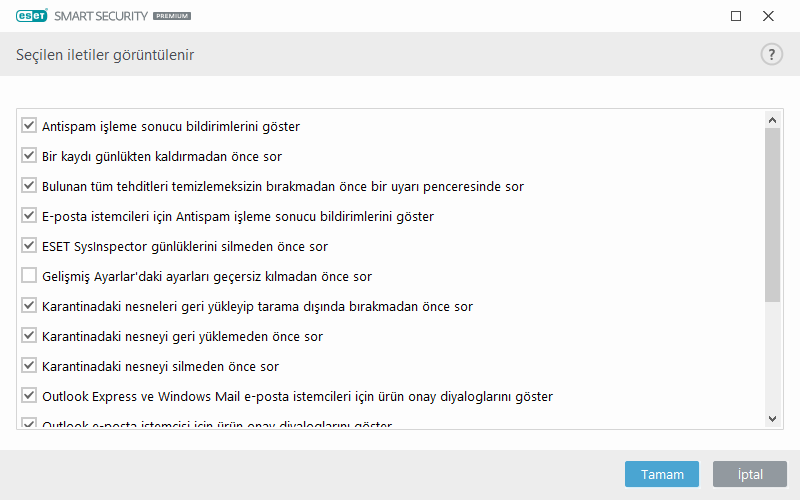Uncheck 'Antispam işleme sonucu bildirimlerini göster'

tap(29, 126)
